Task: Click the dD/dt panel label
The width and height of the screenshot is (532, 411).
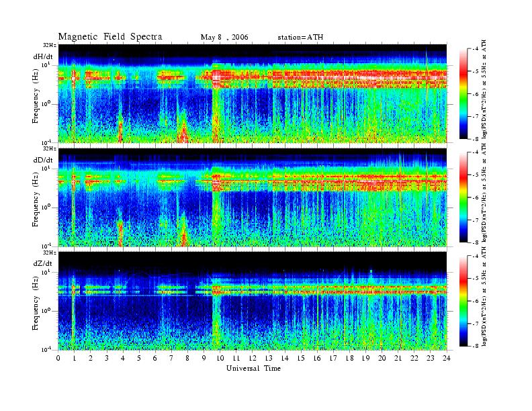Action: [43, 160]
